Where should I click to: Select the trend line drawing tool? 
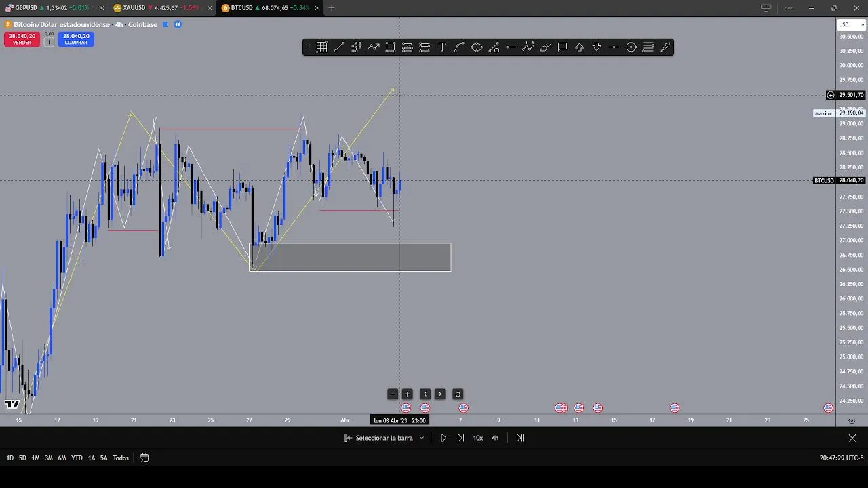point(339,47)
